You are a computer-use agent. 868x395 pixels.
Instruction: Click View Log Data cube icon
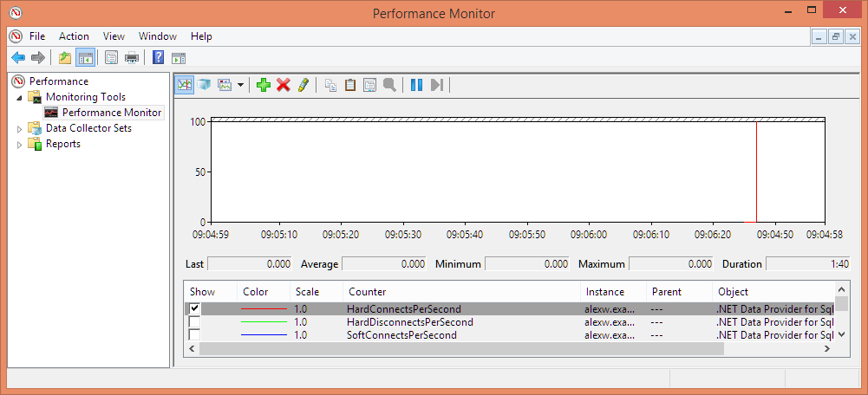pos(205,85)
